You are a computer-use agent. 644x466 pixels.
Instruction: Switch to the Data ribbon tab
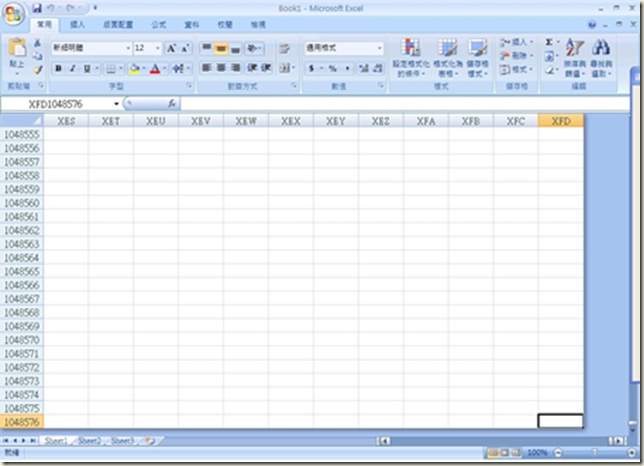pyautogui.click(x=192, y=25)
